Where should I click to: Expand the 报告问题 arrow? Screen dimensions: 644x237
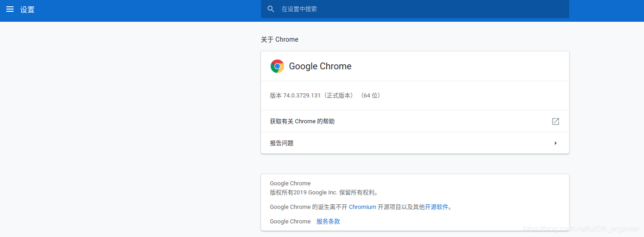[556, 143]
